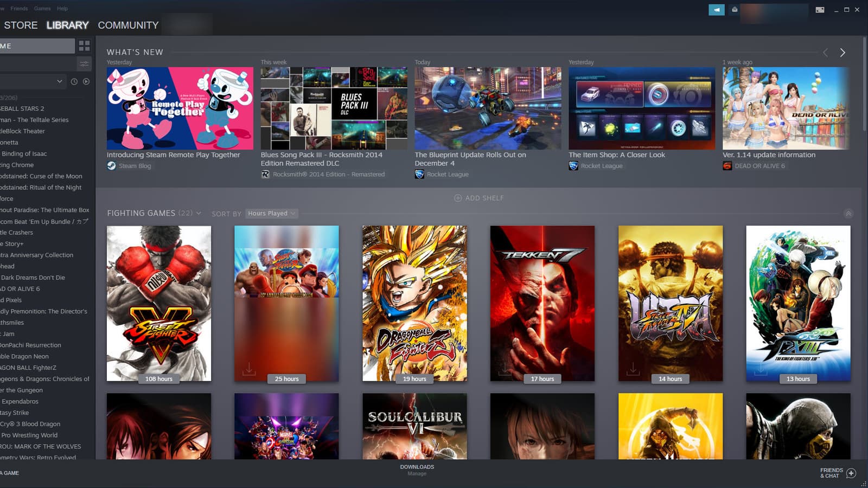Select Marvel vs. Capcom Infinite cover
Image resolution: width=868 pixels, height=488 pixels.
pyautogui.click(x=286, y=426)
